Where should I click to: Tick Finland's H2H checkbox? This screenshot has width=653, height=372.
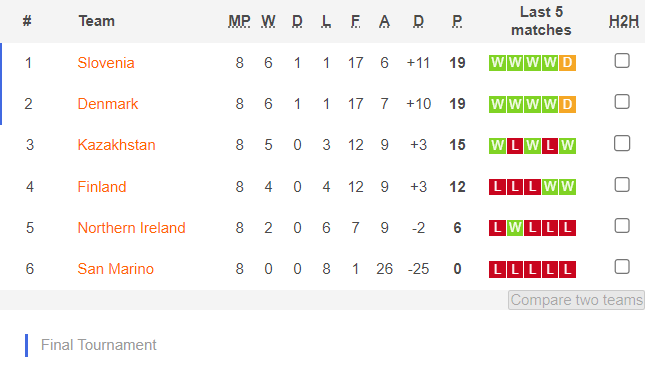[x=622, y=185]
